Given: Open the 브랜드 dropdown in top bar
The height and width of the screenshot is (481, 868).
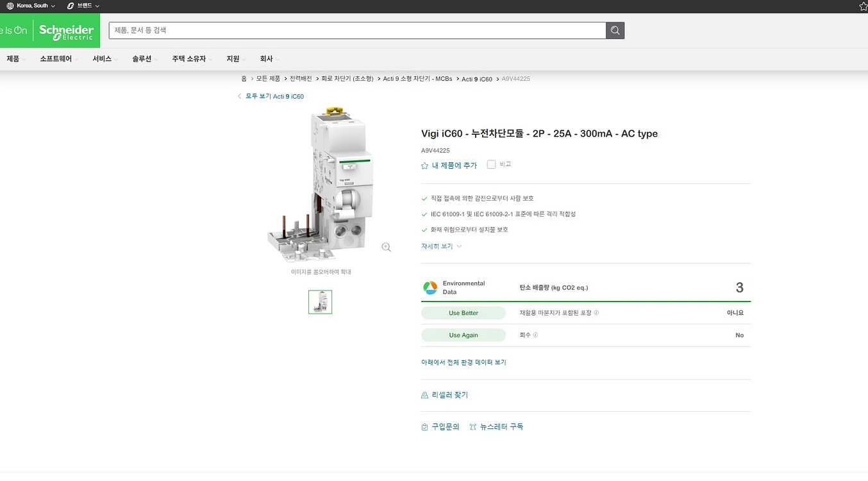Looking at the screenshot, I should (x=84, y=6).
